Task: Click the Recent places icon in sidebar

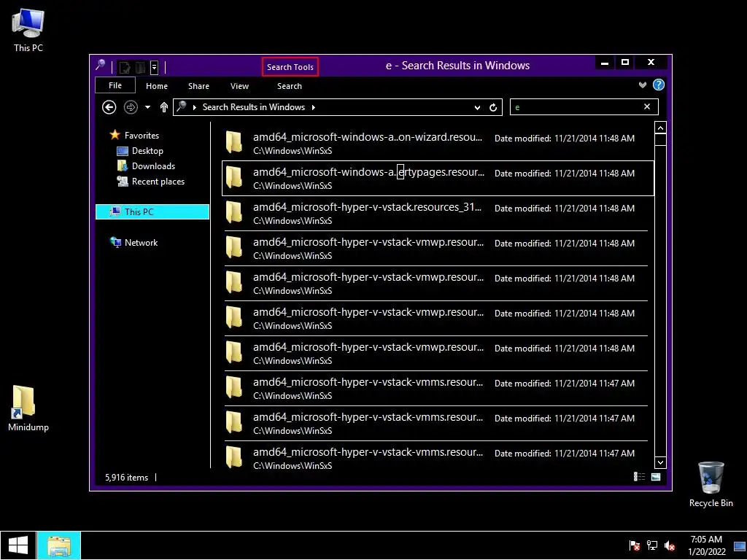Action: click(123, 181)
